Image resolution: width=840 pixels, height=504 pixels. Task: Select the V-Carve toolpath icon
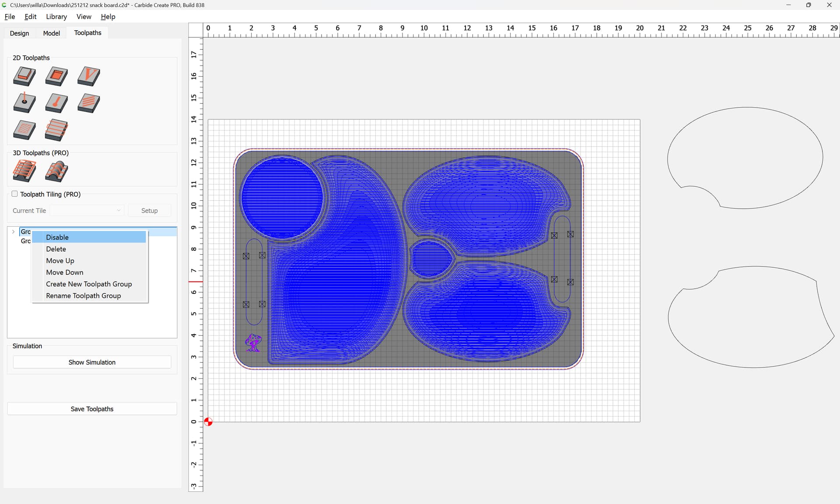(89, 76)
